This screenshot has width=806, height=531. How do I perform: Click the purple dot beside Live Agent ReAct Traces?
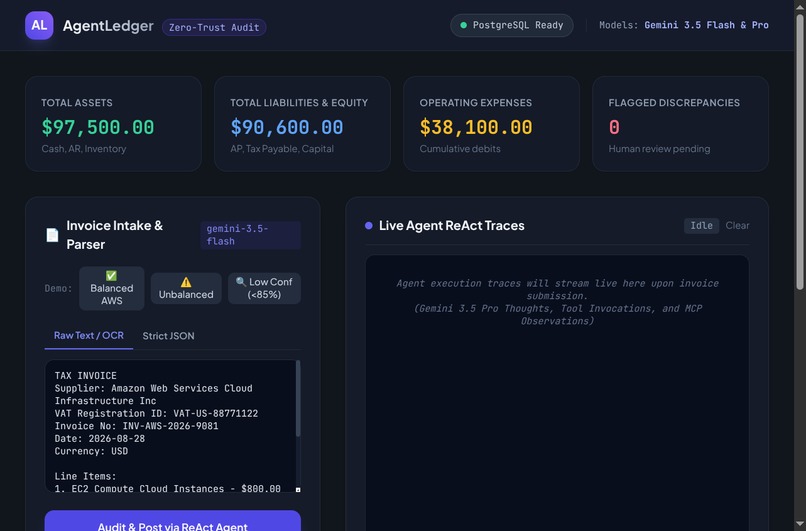click(369, 225)
